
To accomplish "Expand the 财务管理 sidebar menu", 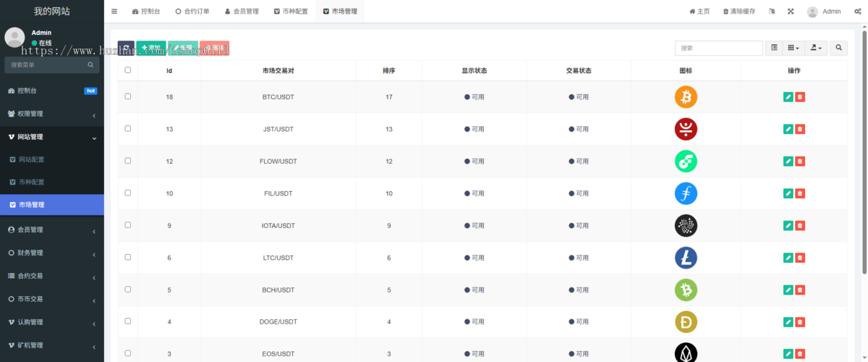I will (x=52, y=253).
